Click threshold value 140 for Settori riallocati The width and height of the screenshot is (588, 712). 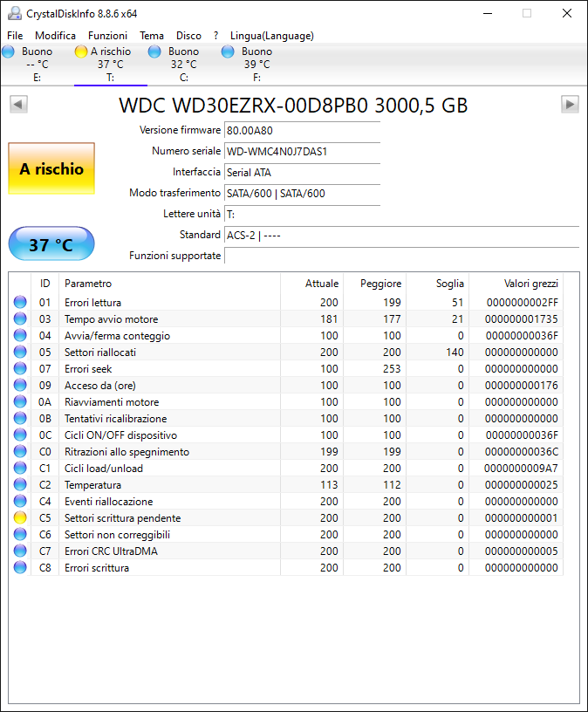[455, 353]
